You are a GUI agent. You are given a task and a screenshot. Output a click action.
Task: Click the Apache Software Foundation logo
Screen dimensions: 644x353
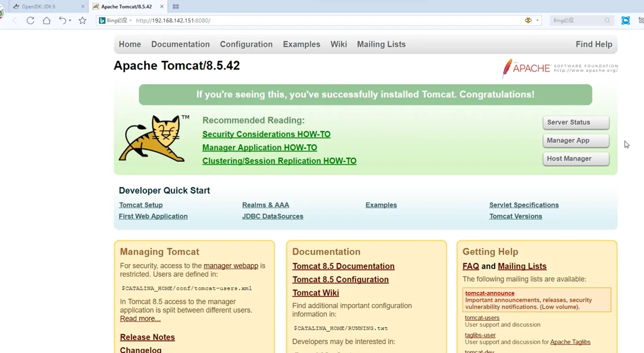pos(559,68)
